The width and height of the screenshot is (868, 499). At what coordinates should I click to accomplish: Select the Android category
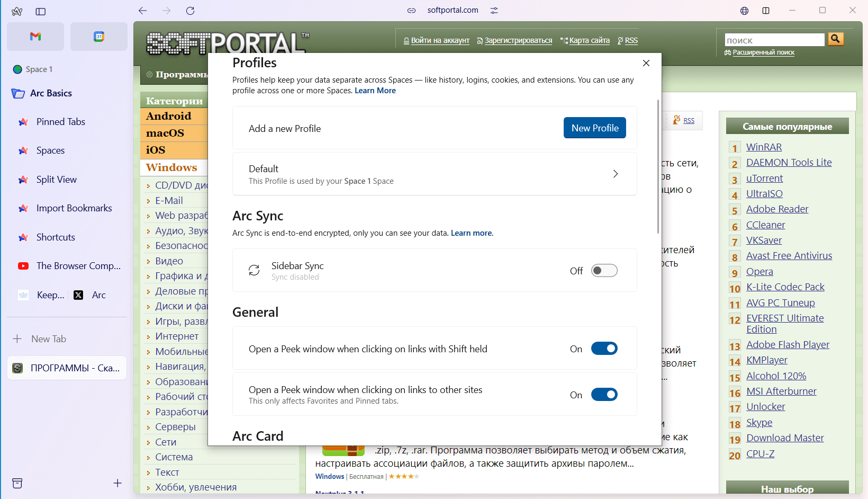pos(169,116)
